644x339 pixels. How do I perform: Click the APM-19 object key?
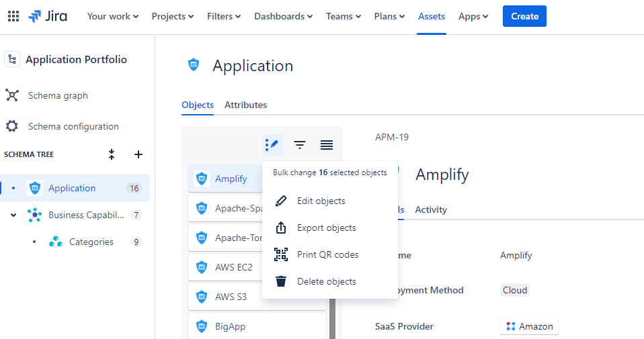tap(392, 137)
